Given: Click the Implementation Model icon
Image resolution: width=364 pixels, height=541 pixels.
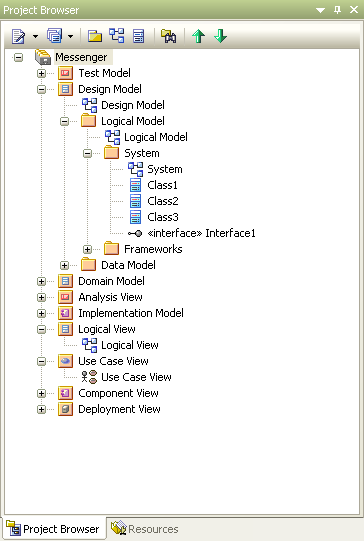Looking at the screenshot, I should 65,313.
